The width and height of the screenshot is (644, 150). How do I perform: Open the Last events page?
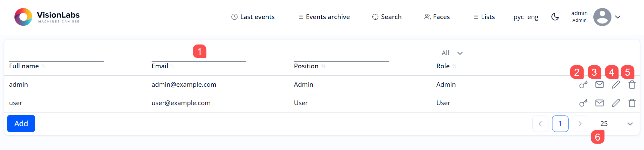253,17
